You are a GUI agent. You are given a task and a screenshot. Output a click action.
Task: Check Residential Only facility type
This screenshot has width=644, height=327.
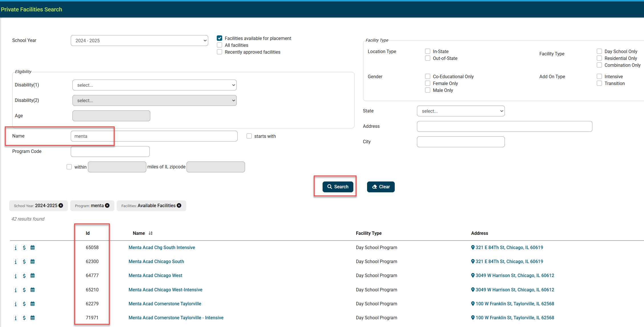600,58
